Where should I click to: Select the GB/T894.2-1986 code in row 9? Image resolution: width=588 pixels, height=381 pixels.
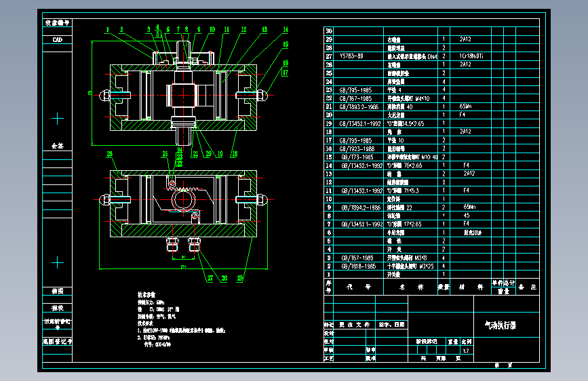[361, 207]
